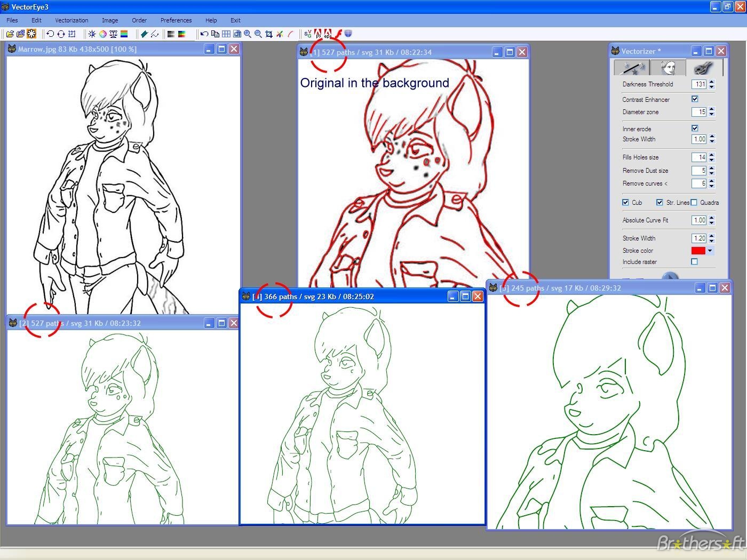
Task: Switch to the pliers tool Vectorizer tab
Action: pyautogui.click(x=705, y=67)
